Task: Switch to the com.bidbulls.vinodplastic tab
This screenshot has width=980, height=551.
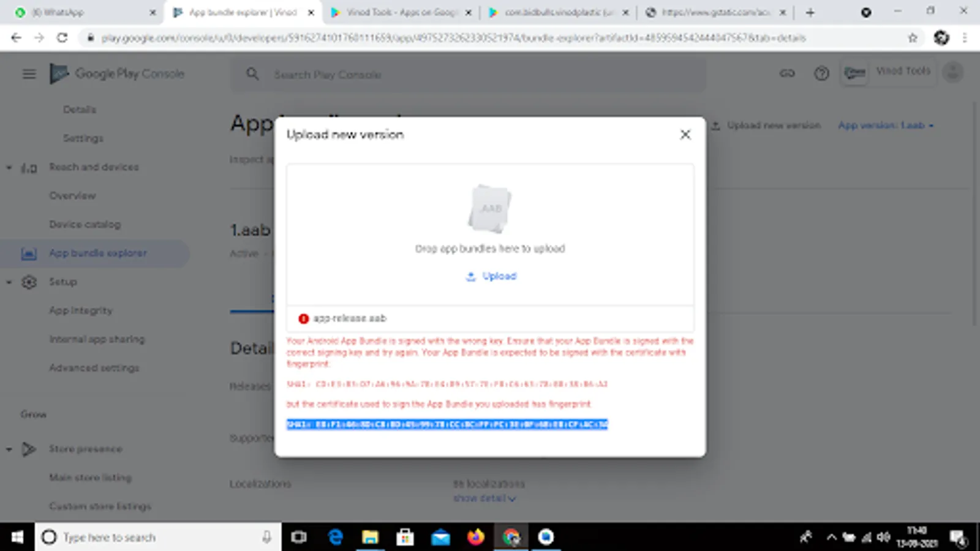Action: (559, 12)
